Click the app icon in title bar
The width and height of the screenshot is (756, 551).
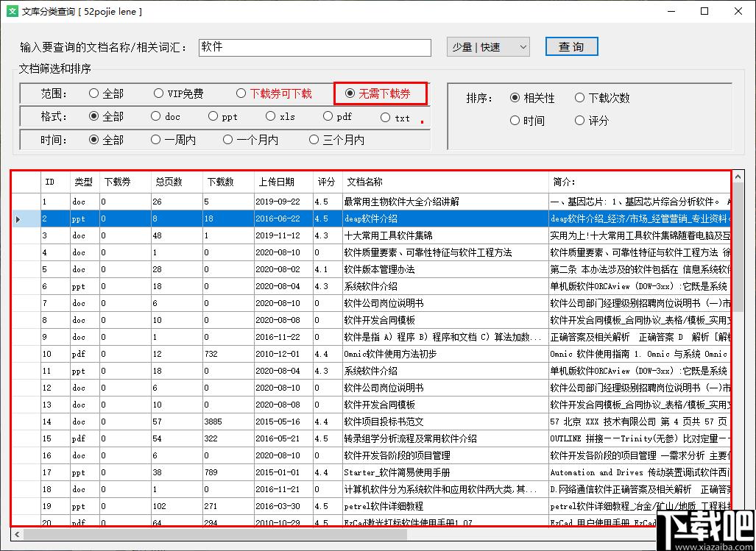12,11
